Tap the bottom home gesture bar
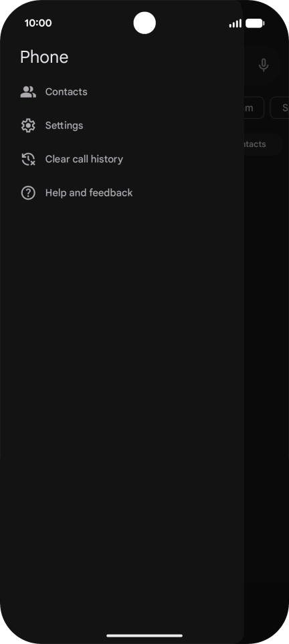This screenshot has height=644, width=289. (144, 635)
